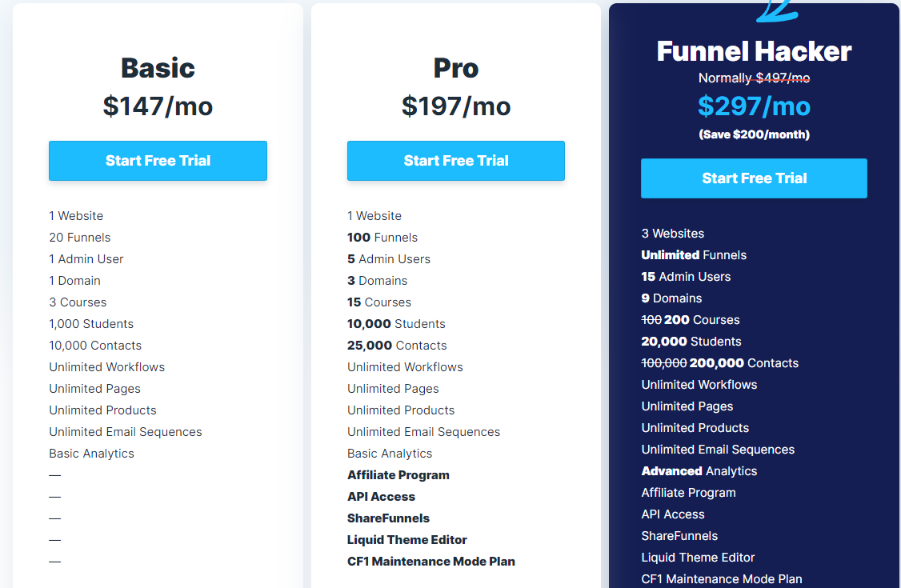Click 20 Funnels in Basic plan
The width and height of the screenshot is (901, 588).
pyautogui.click(x=80, y=238)
